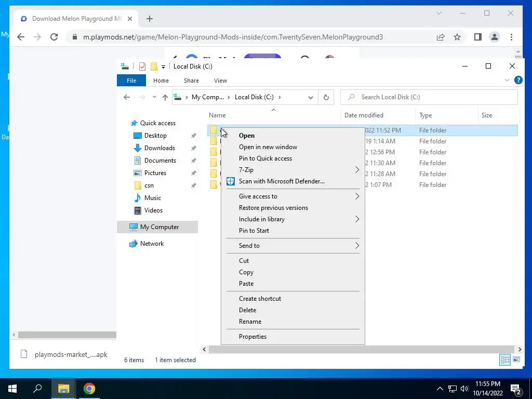
Task: Switch to the large thumbnails view icon
Action: (516, 360)
